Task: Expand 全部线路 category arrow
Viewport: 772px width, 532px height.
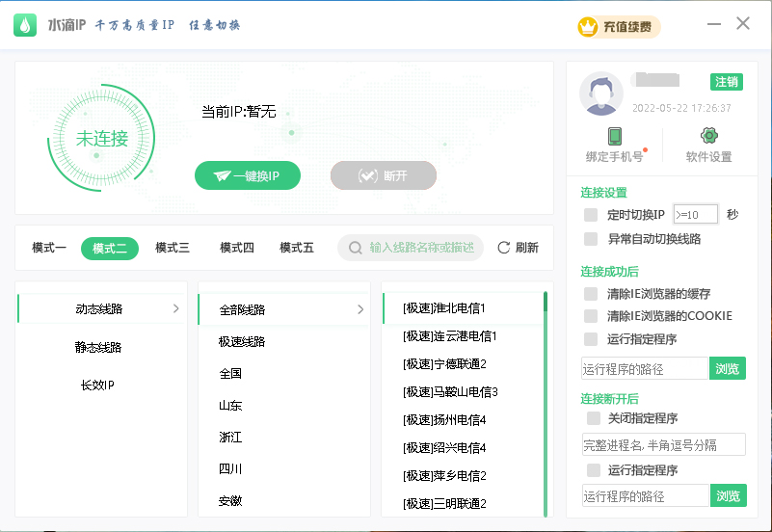Action: tap(360, 309)
